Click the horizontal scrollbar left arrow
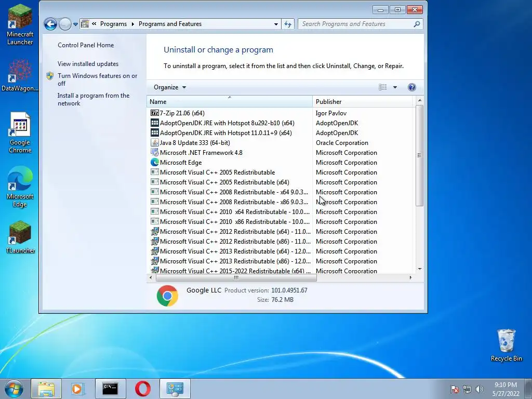Screen dimensions: 532x399 point(151,277)
